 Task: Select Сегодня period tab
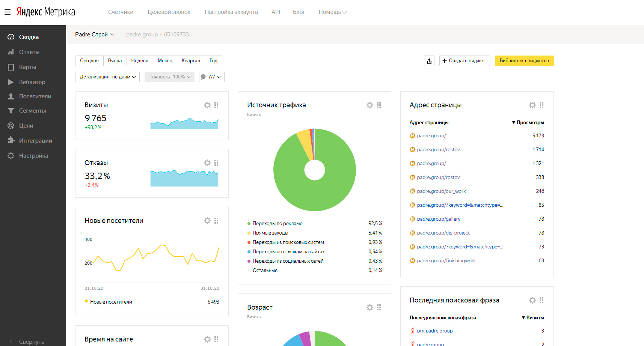coord(89,61)
